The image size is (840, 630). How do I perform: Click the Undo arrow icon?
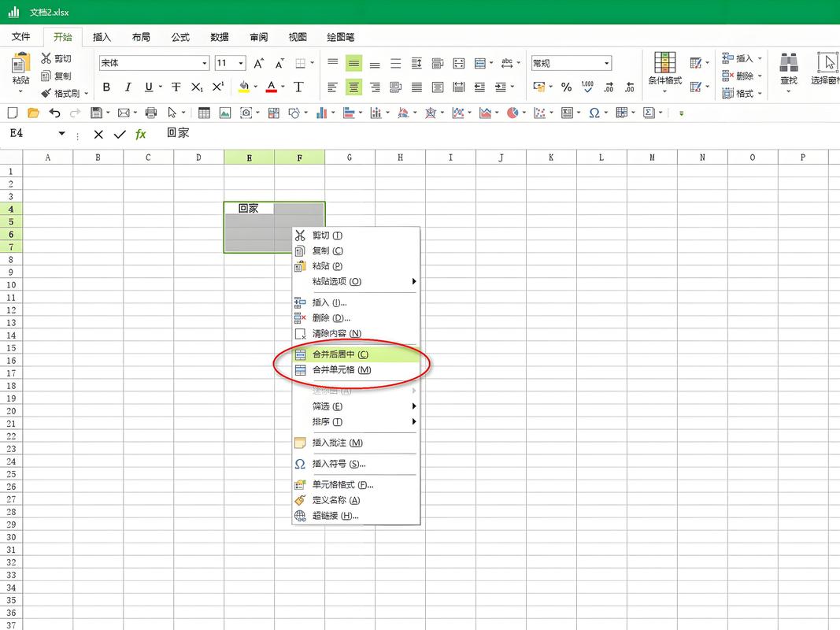pos(54,113)
